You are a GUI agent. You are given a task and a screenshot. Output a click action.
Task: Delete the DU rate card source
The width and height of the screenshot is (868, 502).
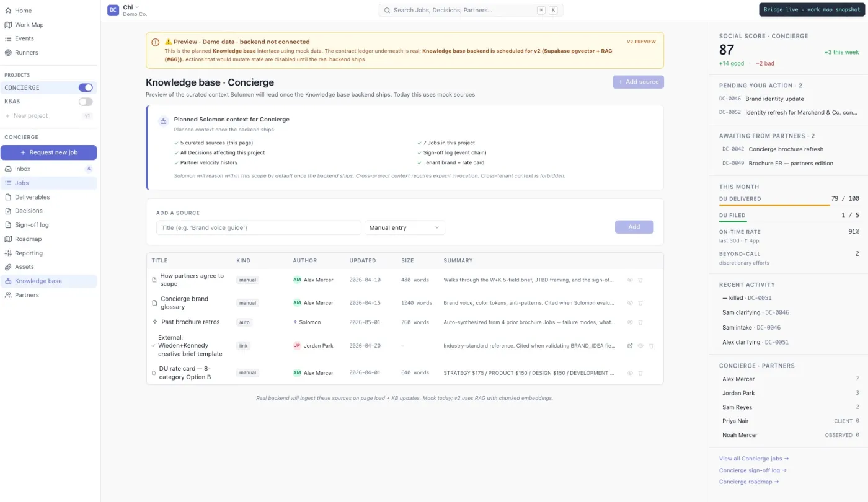click(640, 373)
